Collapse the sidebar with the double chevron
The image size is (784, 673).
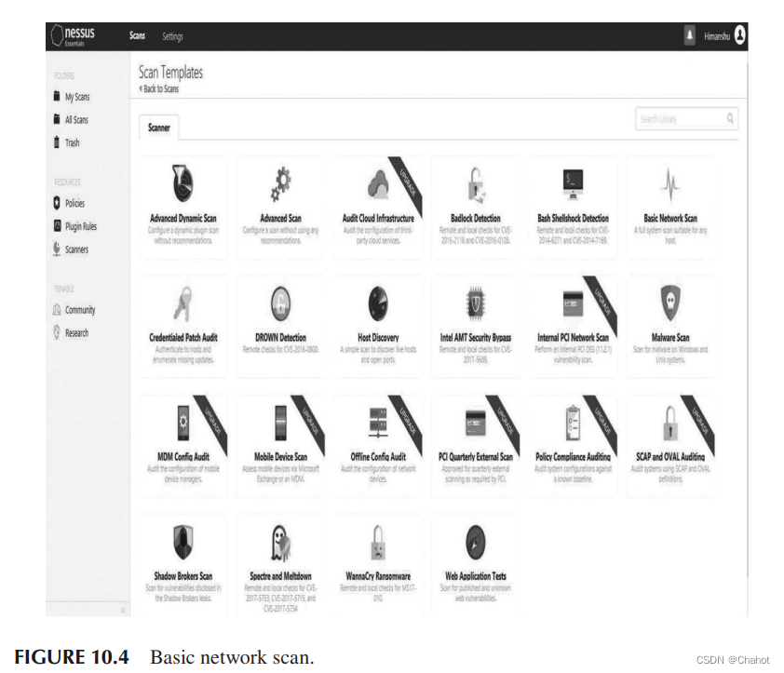point(123,610)
